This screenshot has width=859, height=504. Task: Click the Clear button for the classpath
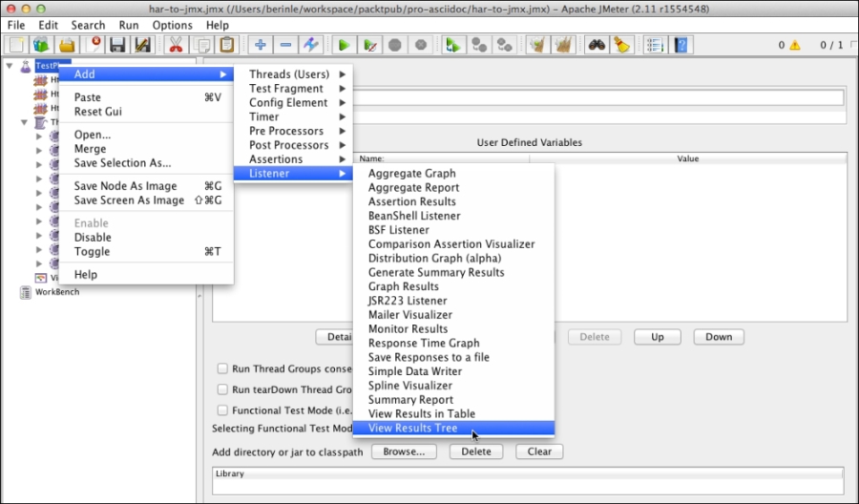[x=539, y=451]
